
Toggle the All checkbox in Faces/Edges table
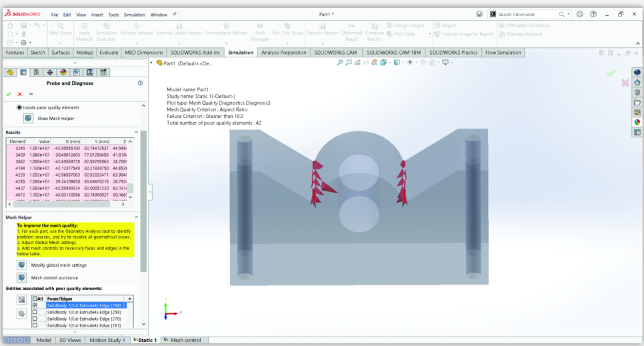coord(35,298)
